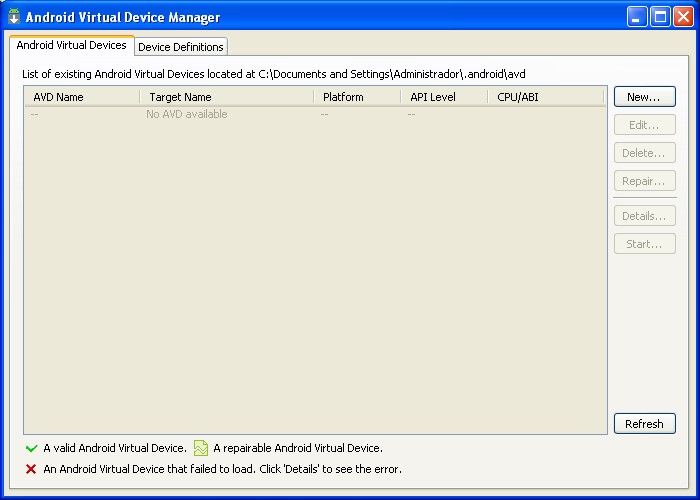Click the New... button to create an AVD
Screen dimensions: 700x500
(645, 97)
